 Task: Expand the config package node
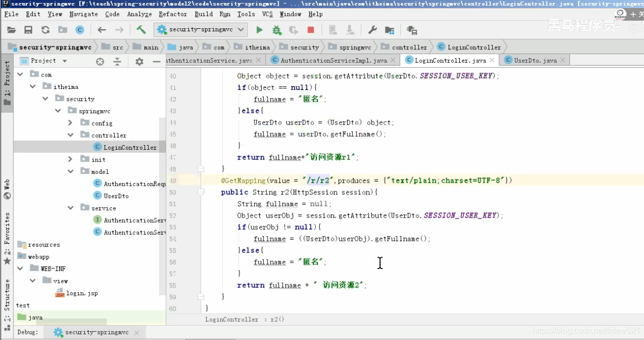coord(70,123)
